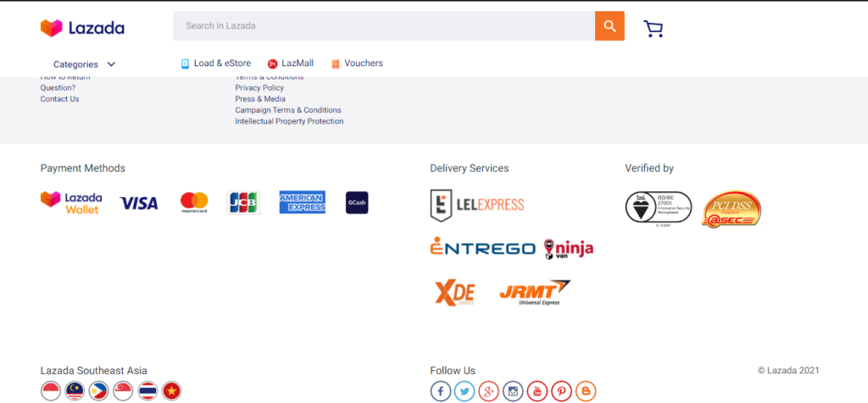The height and width of the screenshot is (403, 868).
Task: Open Lazada's Blogger icon
Action: pyautogui.click(x=586, y=391)
